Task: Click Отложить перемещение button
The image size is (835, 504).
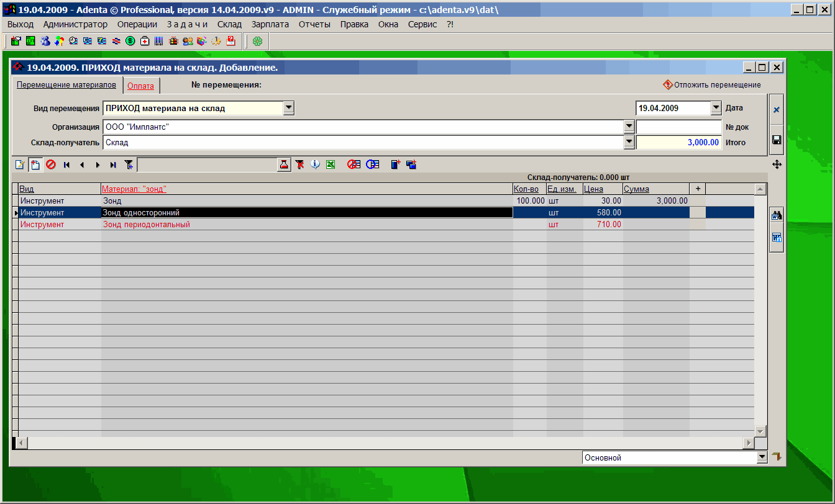Action: tap(712, 85)
